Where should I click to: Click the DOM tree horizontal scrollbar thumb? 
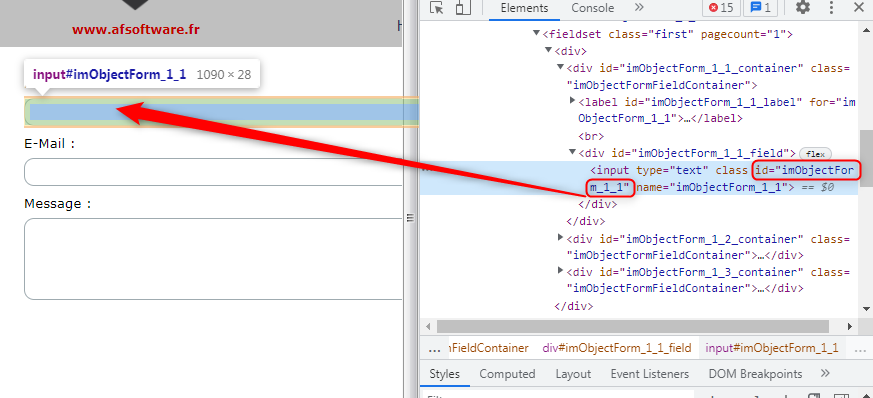633,326
